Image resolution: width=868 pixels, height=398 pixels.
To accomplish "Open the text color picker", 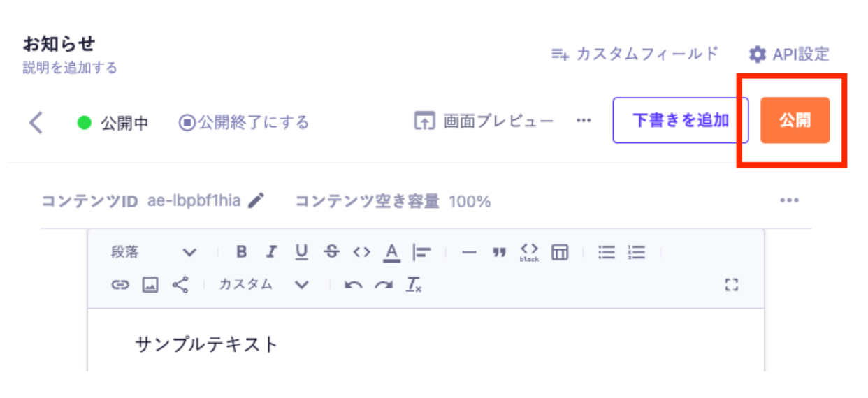I will [391, 253].
